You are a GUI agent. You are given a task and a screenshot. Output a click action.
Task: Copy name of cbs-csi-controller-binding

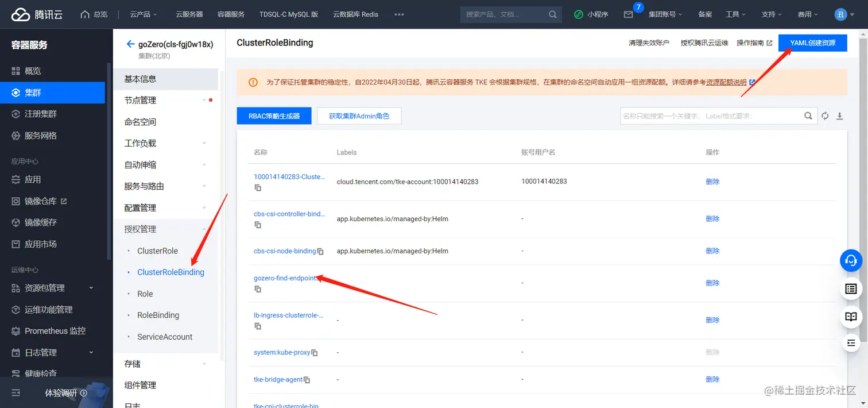[258, 225]
